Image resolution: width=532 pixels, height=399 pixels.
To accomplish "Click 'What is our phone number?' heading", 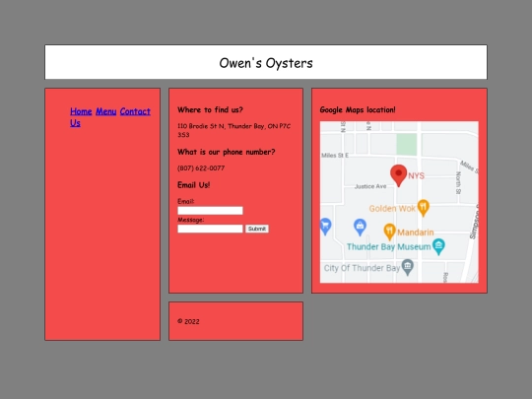I will coord(227,152).
